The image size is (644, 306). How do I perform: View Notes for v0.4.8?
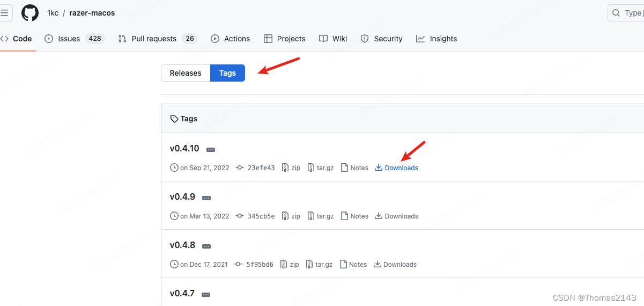coord(353,264)
